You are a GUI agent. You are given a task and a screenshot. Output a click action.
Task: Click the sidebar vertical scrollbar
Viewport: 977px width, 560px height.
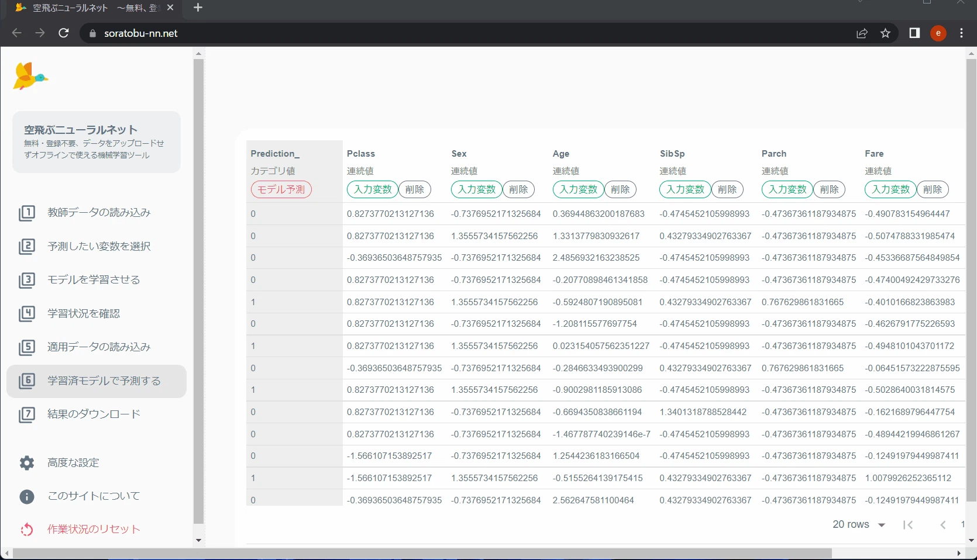(198, 291)
